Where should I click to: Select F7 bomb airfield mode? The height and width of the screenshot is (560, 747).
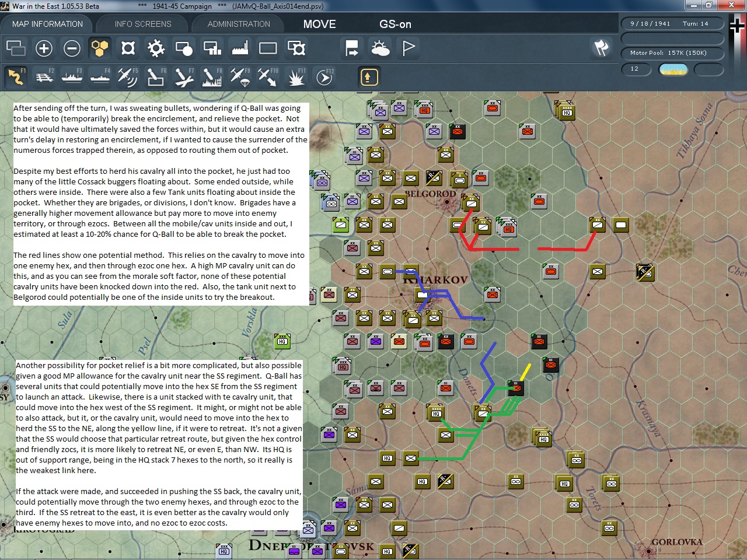click(184, 76)
